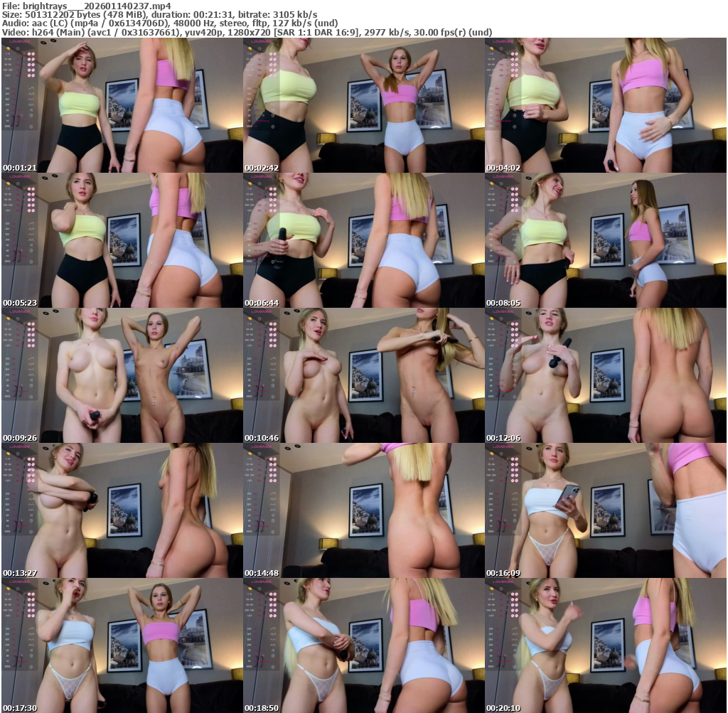
Task: Click the 00:08:05 timestamp label
Action: pyautogui.click(x=503, y=303)
